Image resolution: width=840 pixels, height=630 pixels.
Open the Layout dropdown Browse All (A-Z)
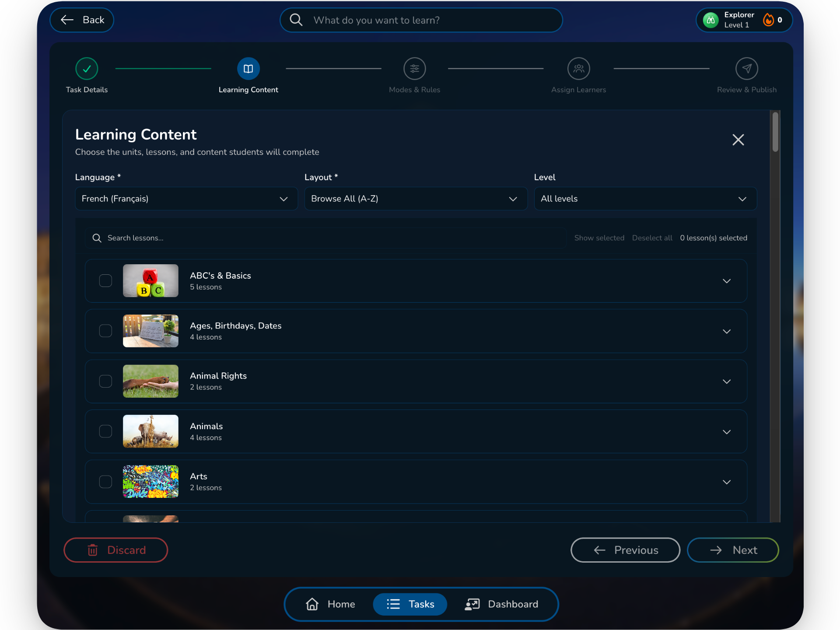pyautogui.click(x=416, y=199)
